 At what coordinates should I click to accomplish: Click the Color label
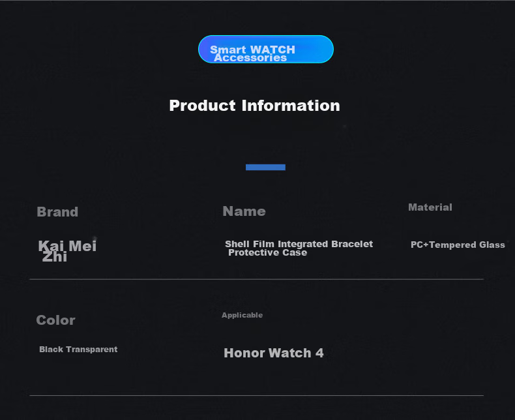coord(56,320)
